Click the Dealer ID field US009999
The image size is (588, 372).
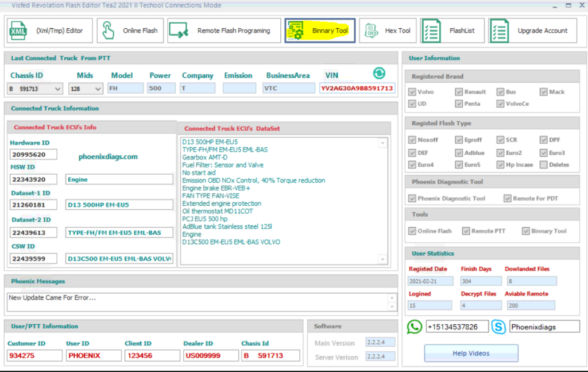(x=211, y=355)
